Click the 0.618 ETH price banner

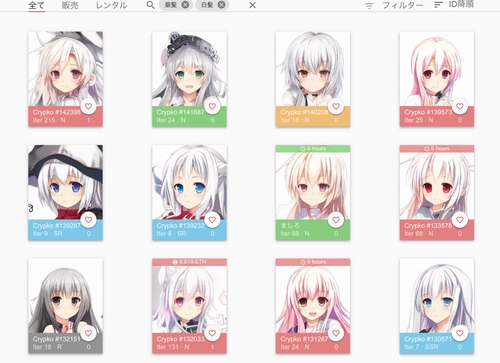coord(189,262)
